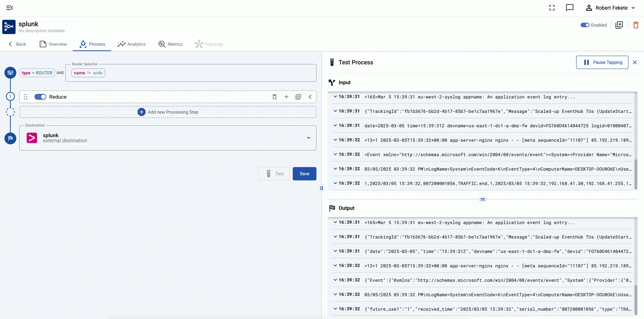Delete the Reduce processing step

point(274,97)
